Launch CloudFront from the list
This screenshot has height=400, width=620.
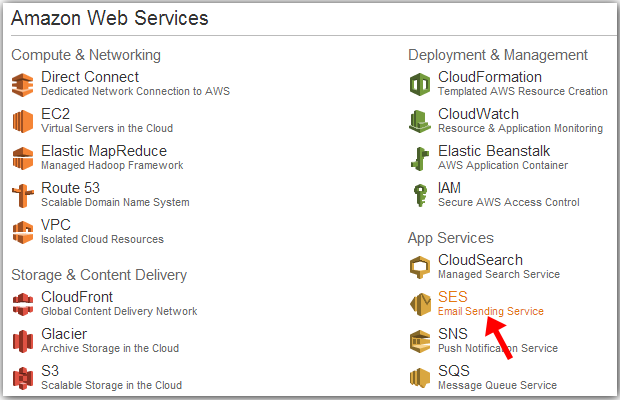[x=77, y=297]
